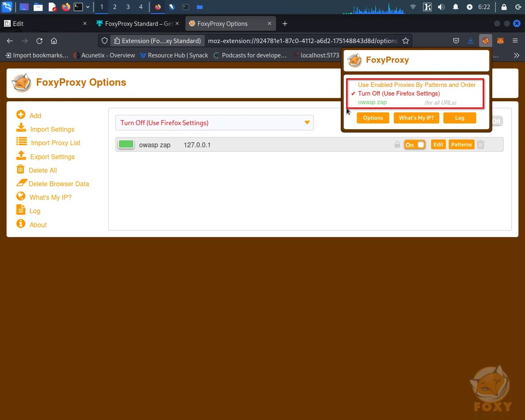Click the FoxyProxy fox icon in browser toolbar

pos(485,41)
